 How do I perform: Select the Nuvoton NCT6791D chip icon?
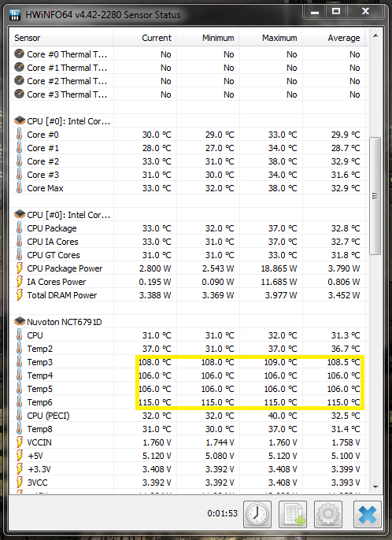20,322
